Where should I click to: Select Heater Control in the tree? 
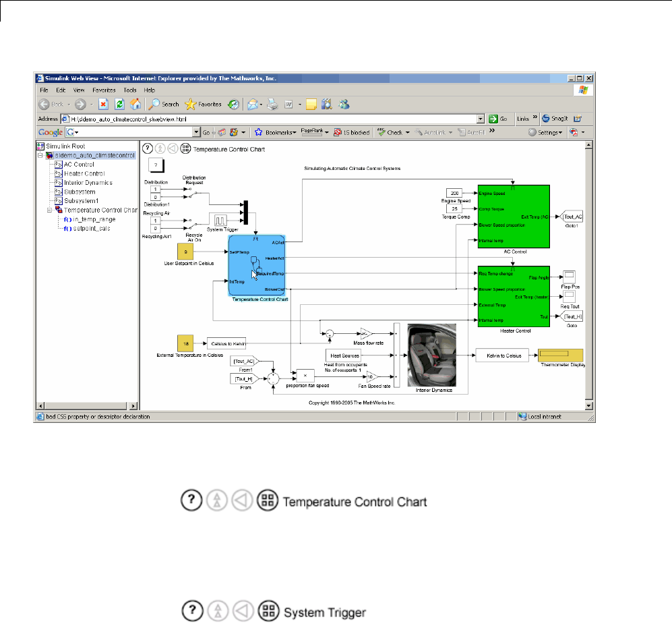(x=84, y=174)
